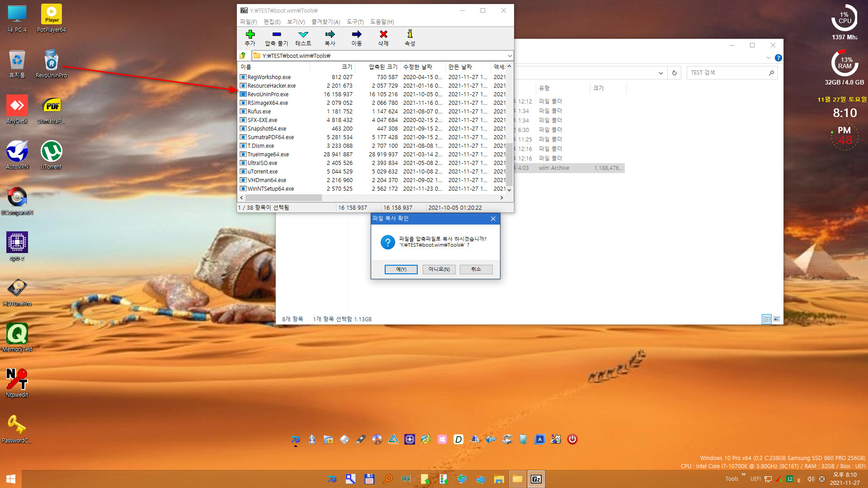Sort Explorer by 유형 column
This screenshot has width=868, height=488.
(x=562, y=88)
